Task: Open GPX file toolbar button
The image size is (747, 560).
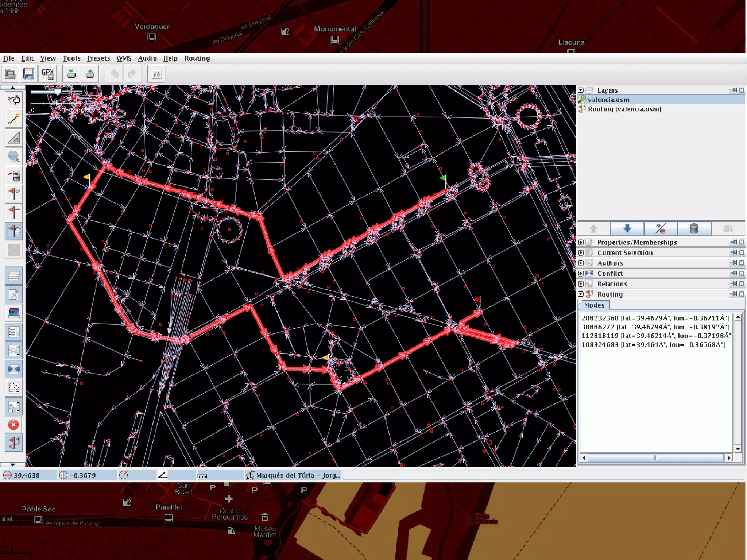Action: [47, 74]
